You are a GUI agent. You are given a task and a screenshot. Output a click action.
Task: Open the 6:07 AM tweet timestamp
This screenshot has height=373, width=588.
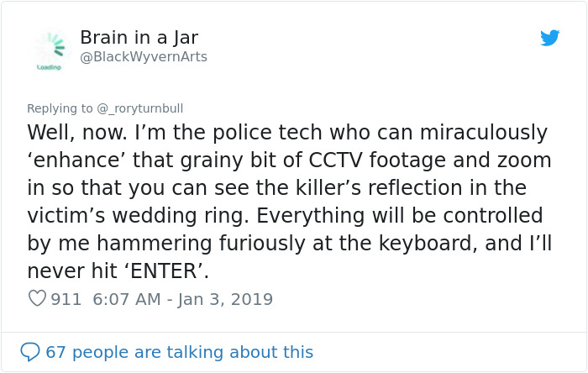point(127,298)
